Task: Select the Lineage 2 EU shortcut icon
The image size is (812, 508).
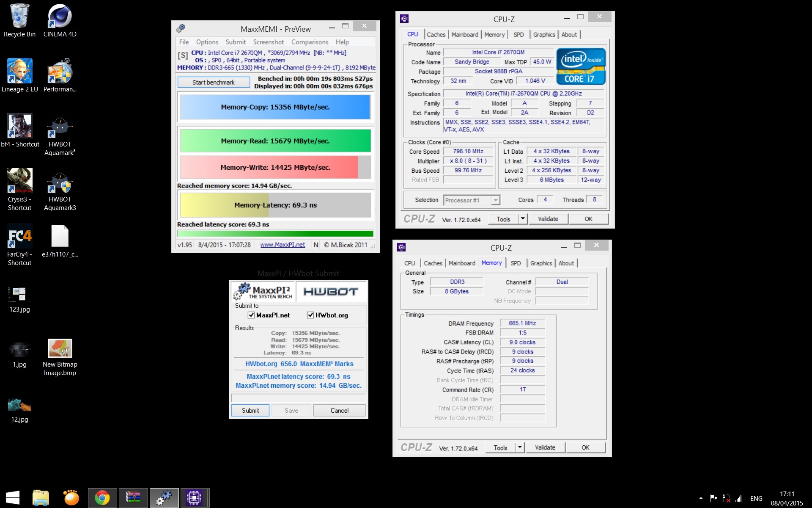Action: pos(19,71)
